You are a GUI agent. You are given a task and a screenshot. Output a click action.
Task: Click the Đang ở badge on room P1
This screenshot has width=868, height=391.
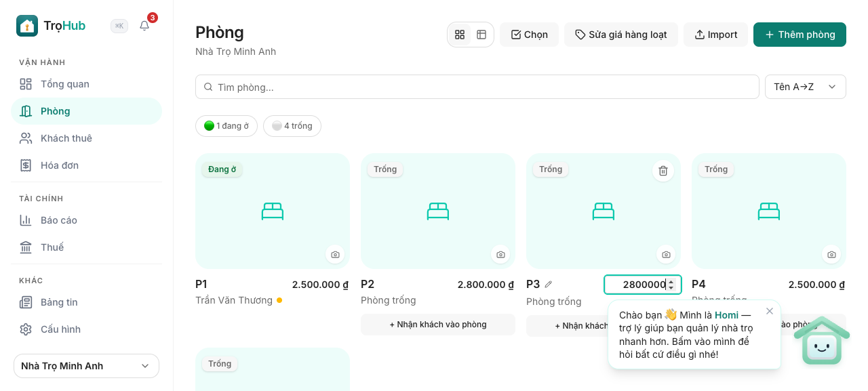222,169
